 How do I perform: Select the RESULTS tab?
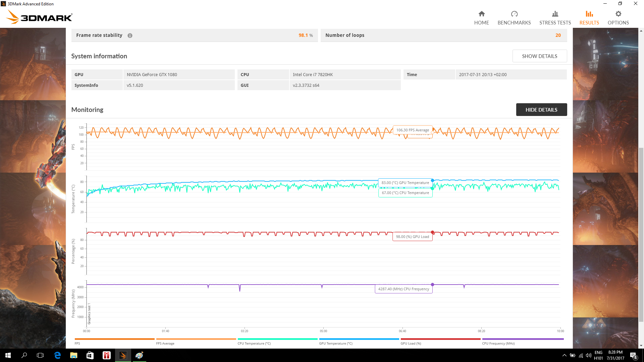click(589, 18)
